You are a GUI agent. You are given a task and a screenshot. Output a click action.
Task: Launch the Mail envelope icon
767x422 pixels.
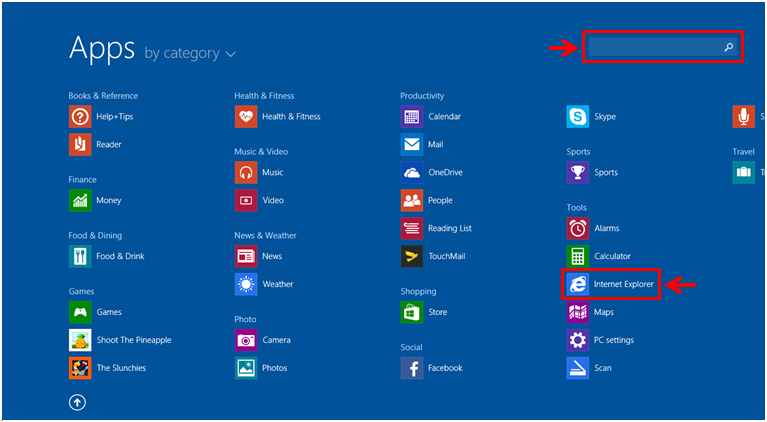click(411, 145)
